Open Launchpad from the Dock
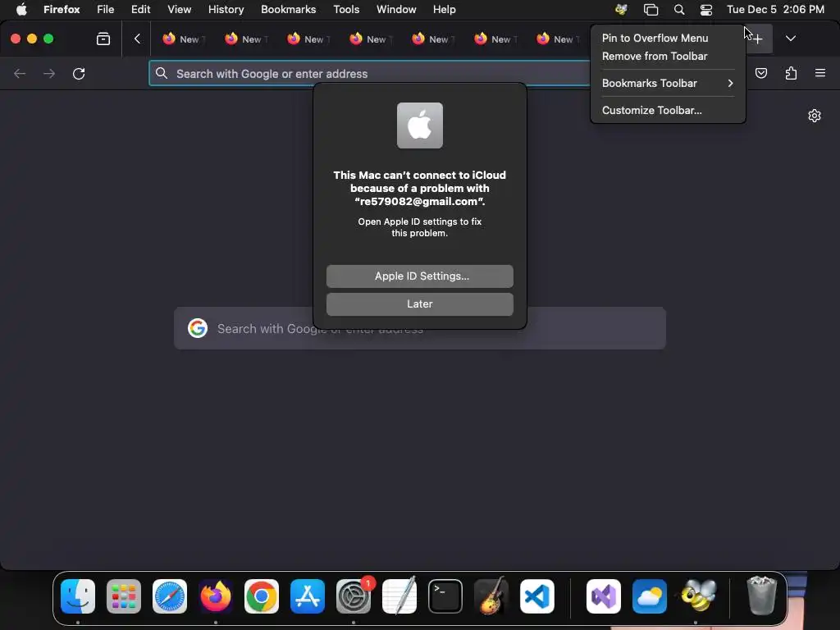 [x=124, y=596]
